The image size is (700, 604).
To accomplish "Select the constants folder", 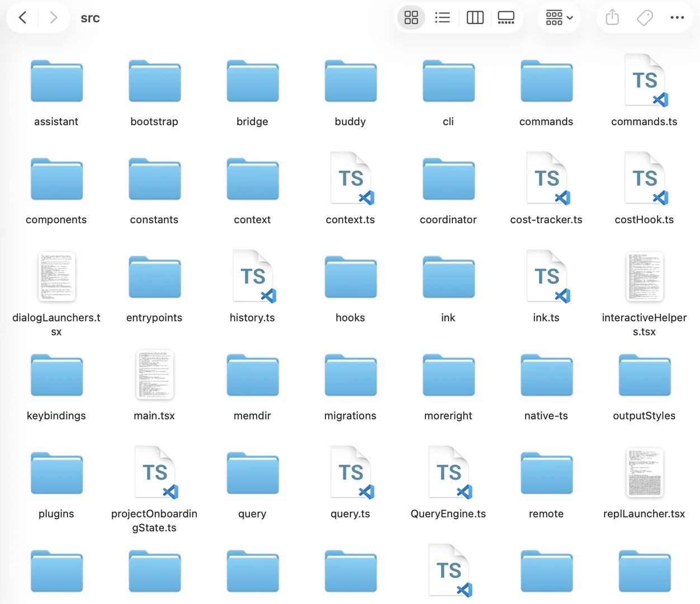I will tap(154, 179).
